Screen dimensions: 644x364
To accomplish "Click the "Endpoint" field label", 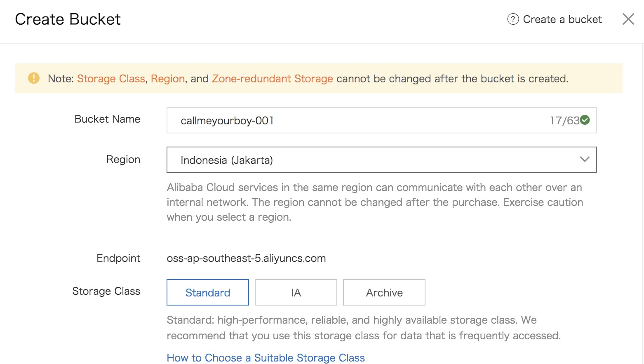I will [118, 258].
